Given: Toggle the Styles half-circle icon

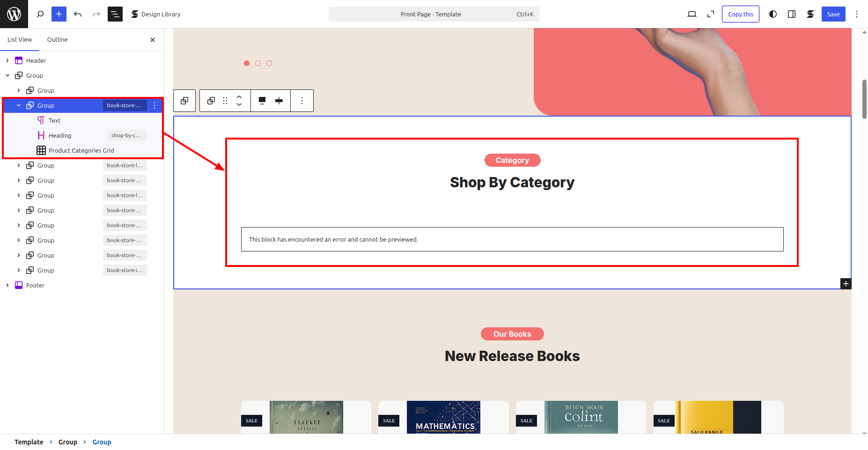Looking at the screenshot, I should [x=773, y=14].
